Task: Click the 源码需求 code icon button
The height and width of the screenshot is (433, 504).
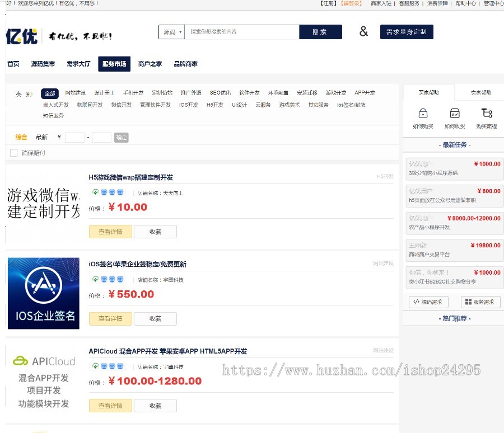Action: 428,302
